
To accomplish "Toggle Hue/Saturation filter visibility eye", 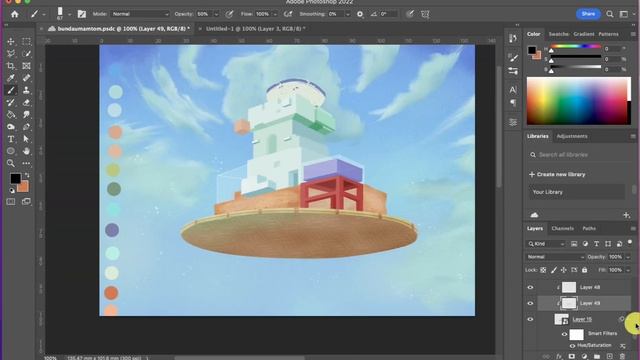I will click(572, 346).
